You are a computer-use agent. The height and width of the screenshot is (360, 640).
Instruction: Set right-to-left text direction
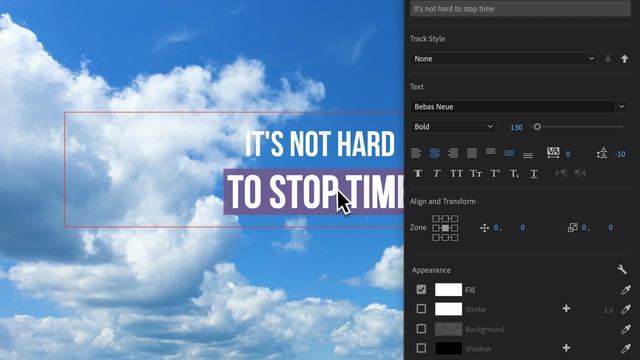[x=580, y=173]
